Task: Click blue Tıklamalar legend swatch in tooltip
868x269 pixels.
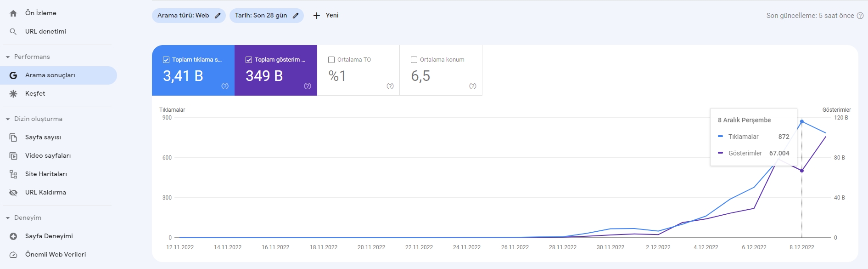Action: coord(720,137)
